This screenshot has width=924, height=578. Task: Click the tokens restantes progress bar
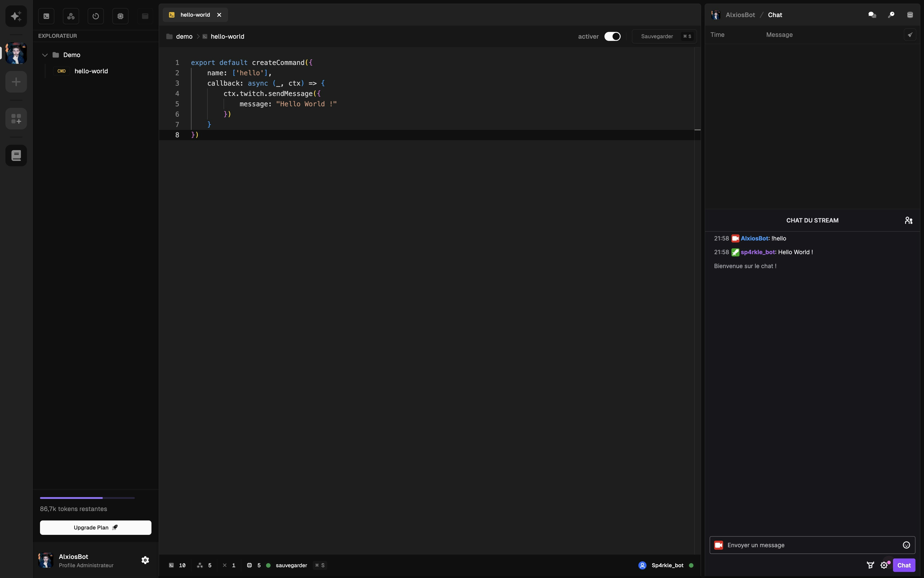click(x=87, y=498)
